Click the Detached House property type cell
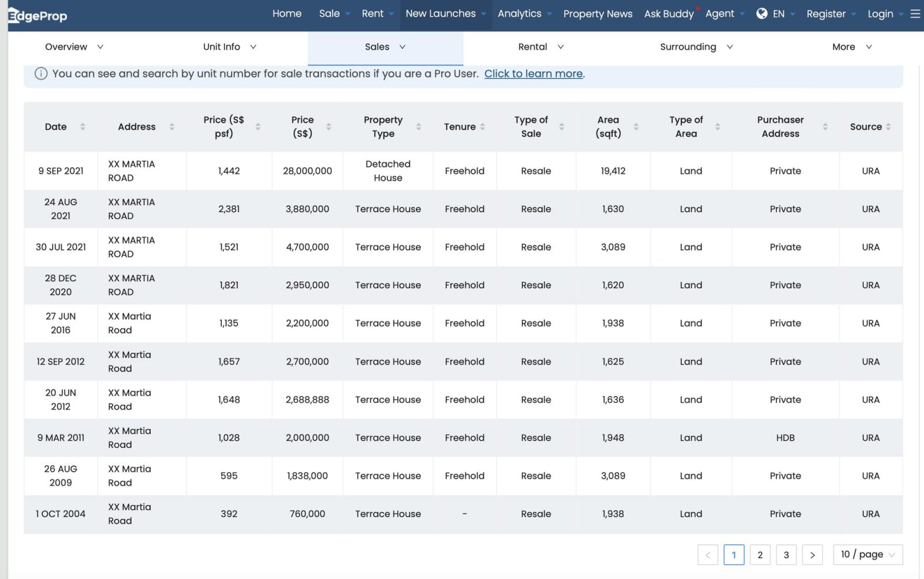 tap(388, 171)
